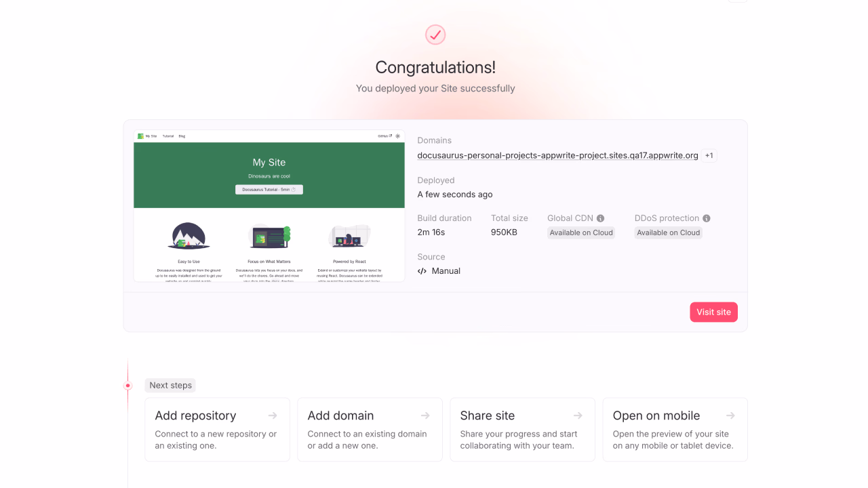Click the Next steps label
Image resolution: width=868 pixels, height=488 pixels.
pos(170,385)
